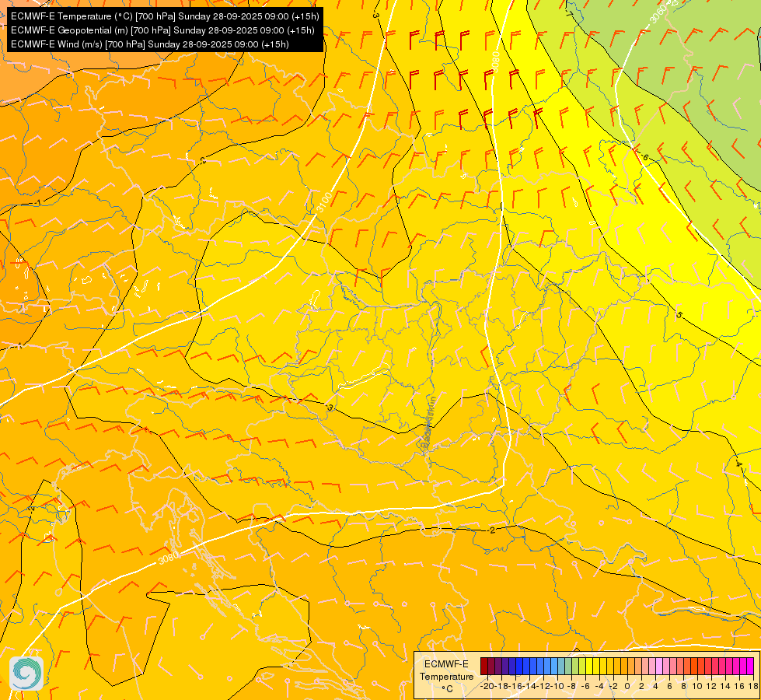
Task: Select the ECMWF-E Temperature (°C) title line
Action: coord(165,16)
